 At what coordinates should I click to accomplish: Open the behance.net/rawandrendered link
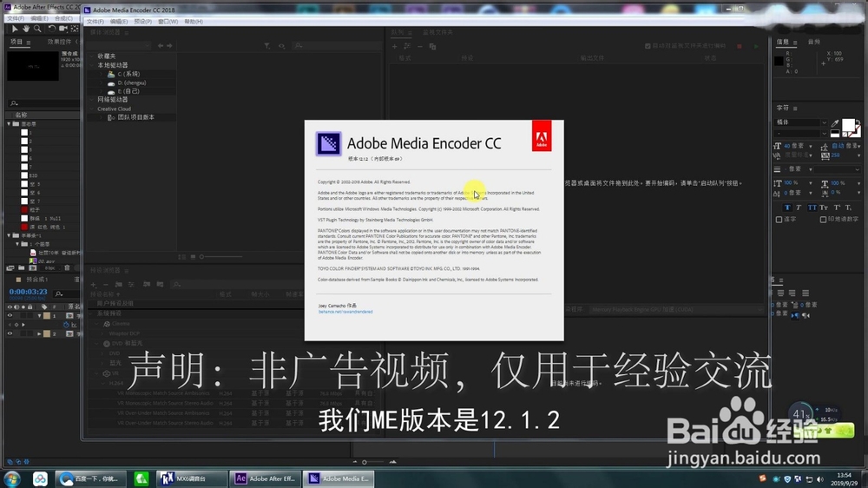pyautogui.click(x=345, y=312)
